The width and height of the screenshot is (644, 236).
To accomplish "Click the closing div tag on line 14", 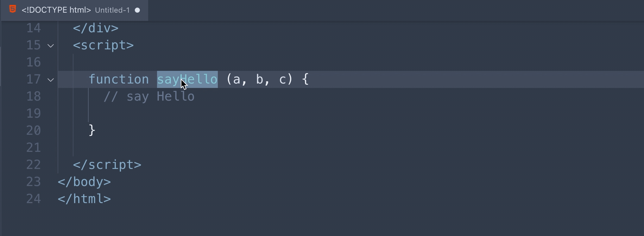I will pos(96,28).
